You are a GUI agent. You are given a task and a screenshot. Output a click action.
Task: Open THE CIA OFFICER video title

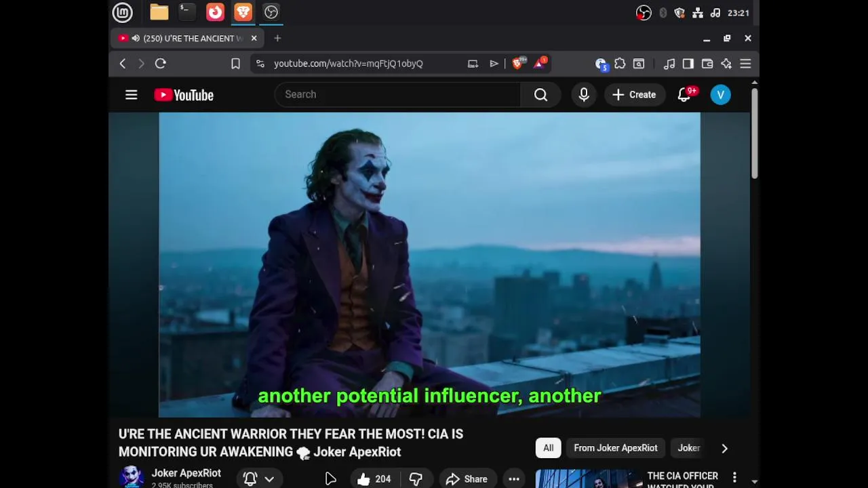pyautogui.click(x=683, y=481)
